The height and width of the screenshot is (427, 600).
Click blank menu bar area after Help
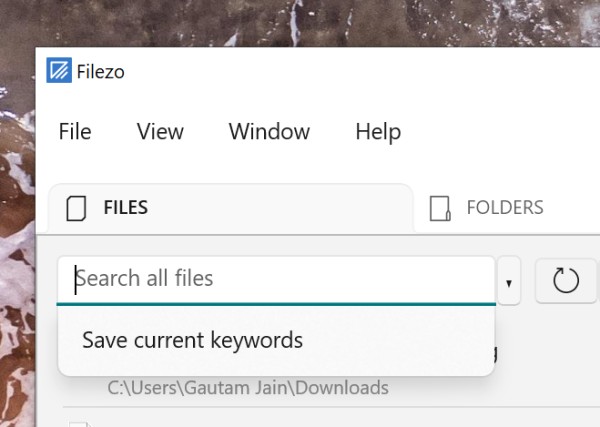[x=500, y=131]
